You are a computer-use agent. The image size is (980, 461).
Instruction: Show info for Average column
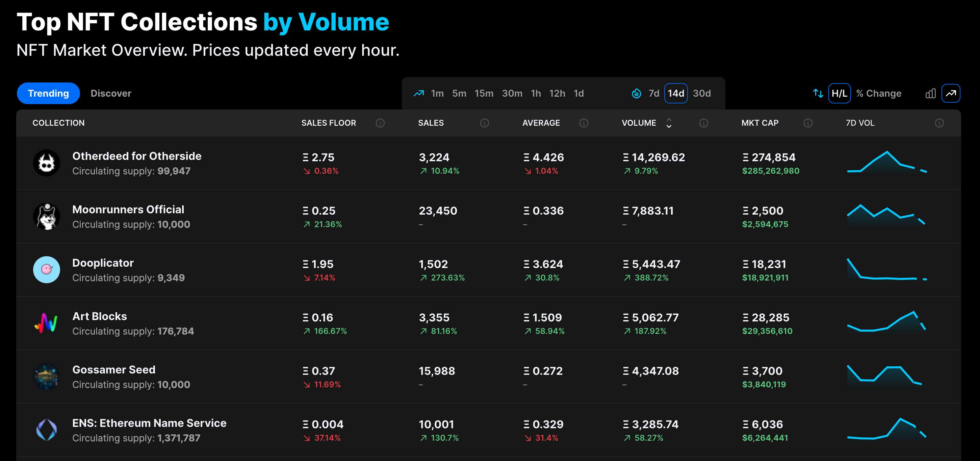[584, 123]
